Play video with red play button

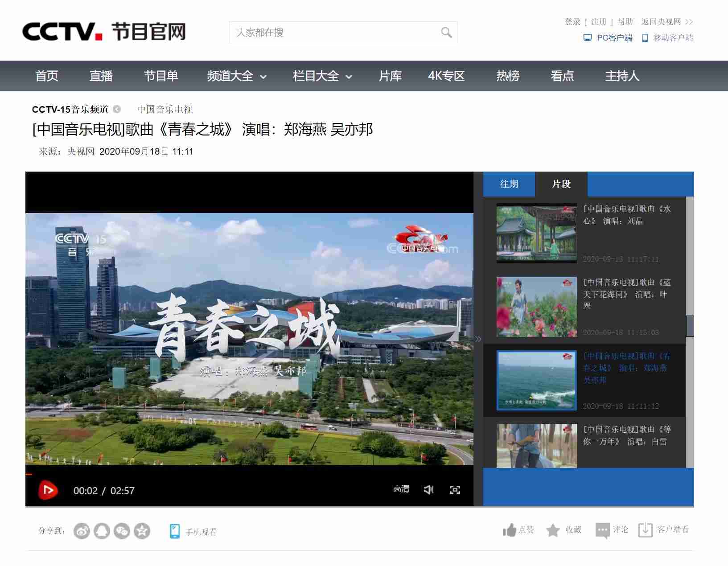click(x=48, y=490)
